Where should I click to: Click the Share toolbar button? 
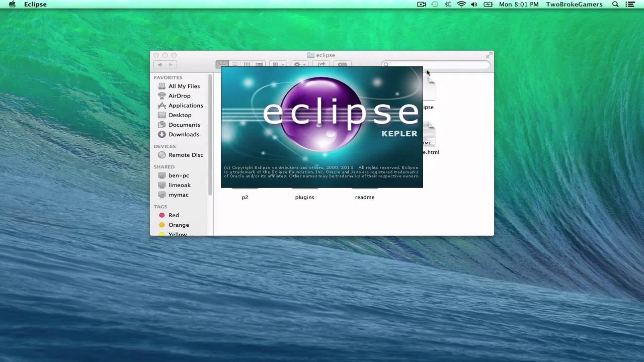pyautogui.click(x=321, y=64)
